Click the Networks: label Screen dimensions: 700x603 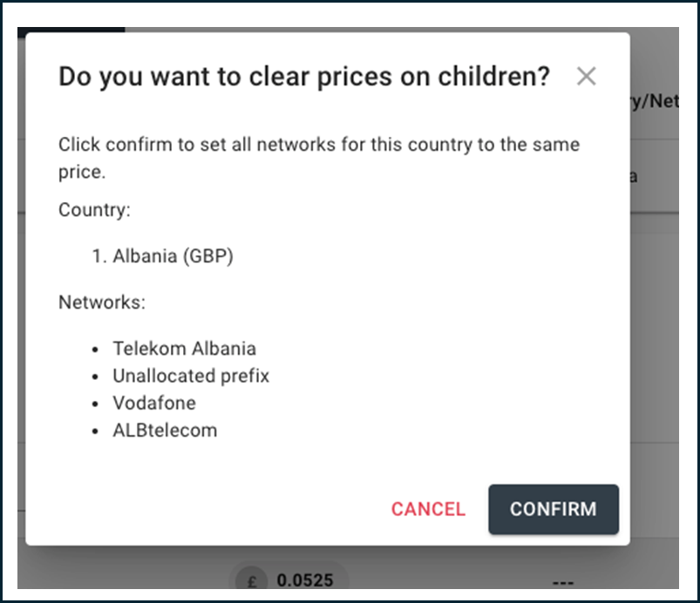click(102, 302)
